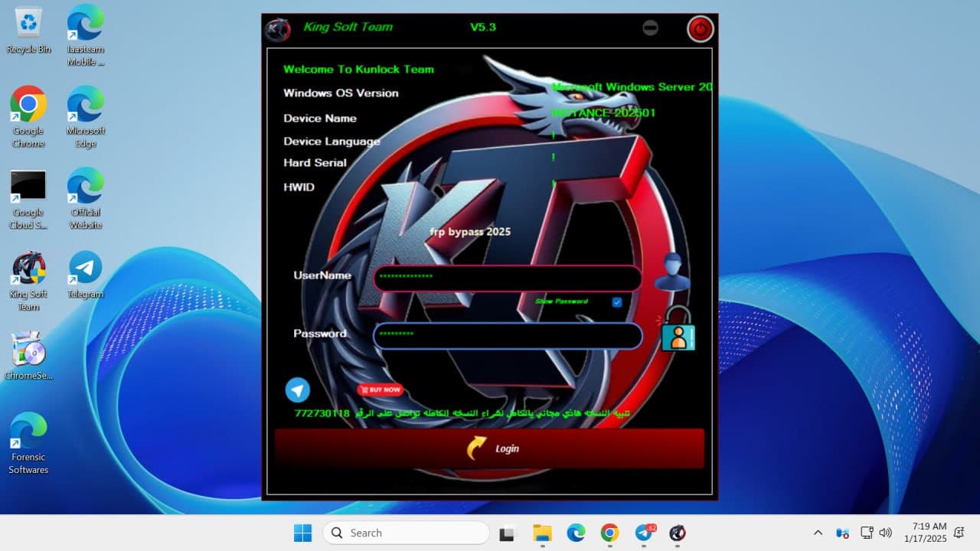Image resolution: width=980 pixels, height=551 pixels.
Task: Click the Login button
Action: pyautogui.click(x=489, y=448)
